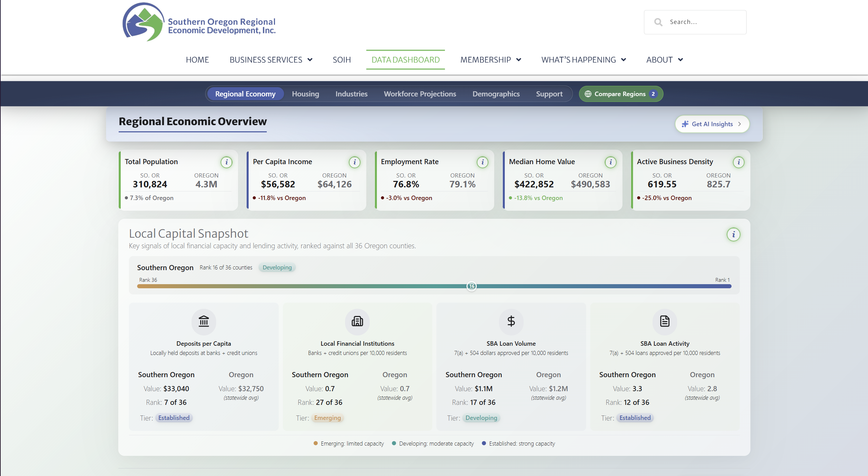Open the What's Happening dropdown
Image resolution: width=868 pixels, height=476 pixels.
583,60
